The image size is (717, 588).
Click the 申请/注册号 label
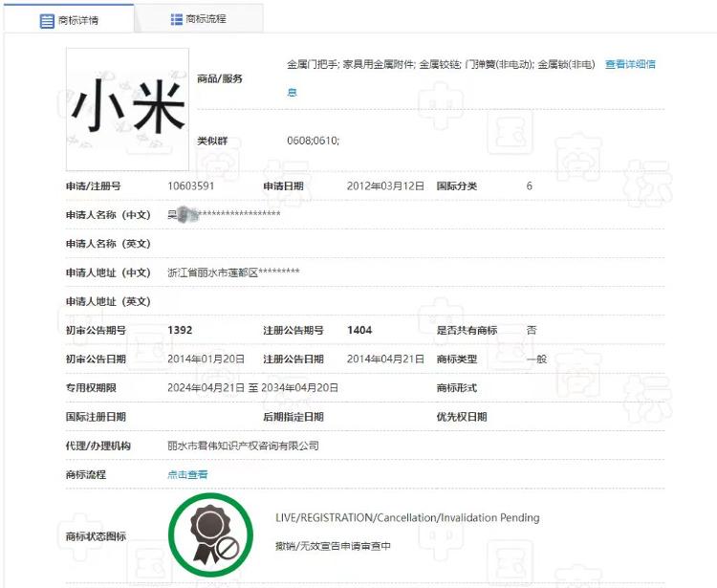point(94,186)
